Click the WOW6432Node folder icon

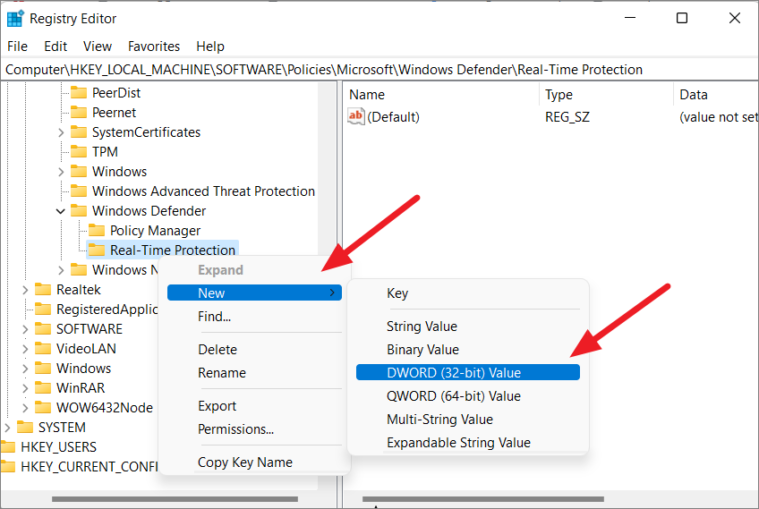coord(43,407)
